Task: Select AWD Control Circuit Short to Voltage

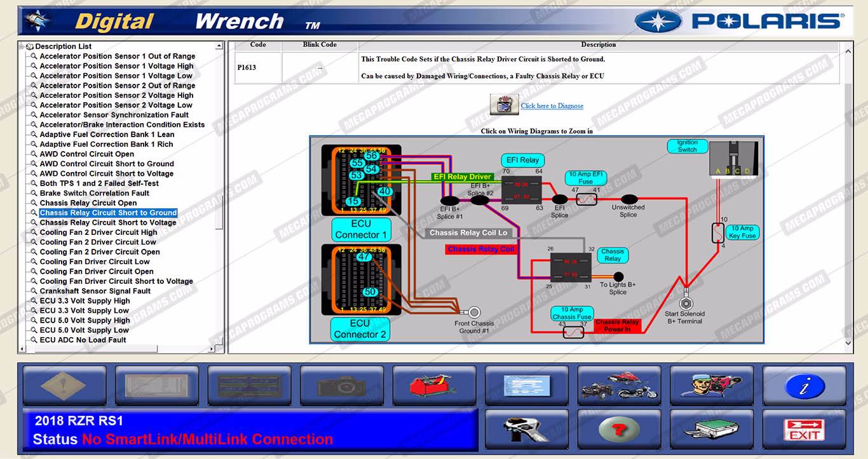Action: click(106, 173)
